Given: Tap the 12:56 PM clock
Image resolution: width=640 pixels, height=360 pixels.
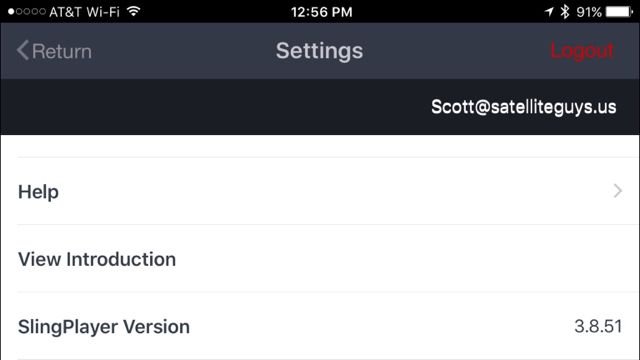Looking at the screenshot, I should (322, 12).
